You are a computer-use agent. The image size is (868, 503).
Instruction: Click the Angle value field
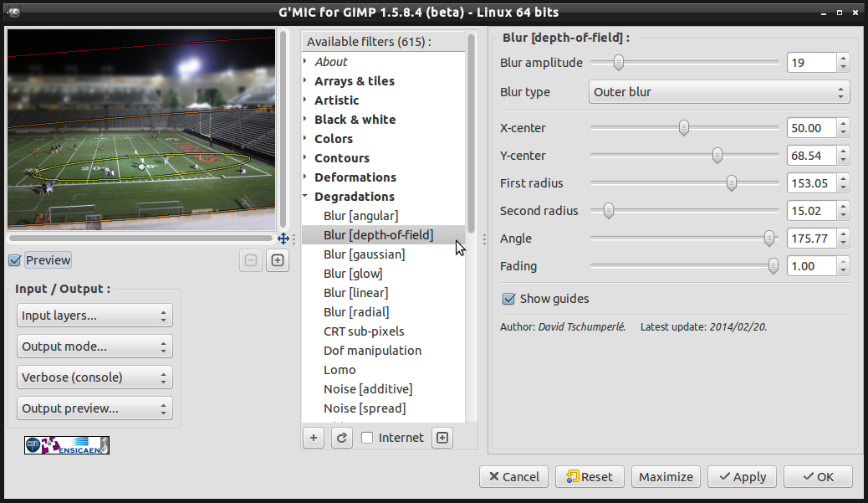811,239
